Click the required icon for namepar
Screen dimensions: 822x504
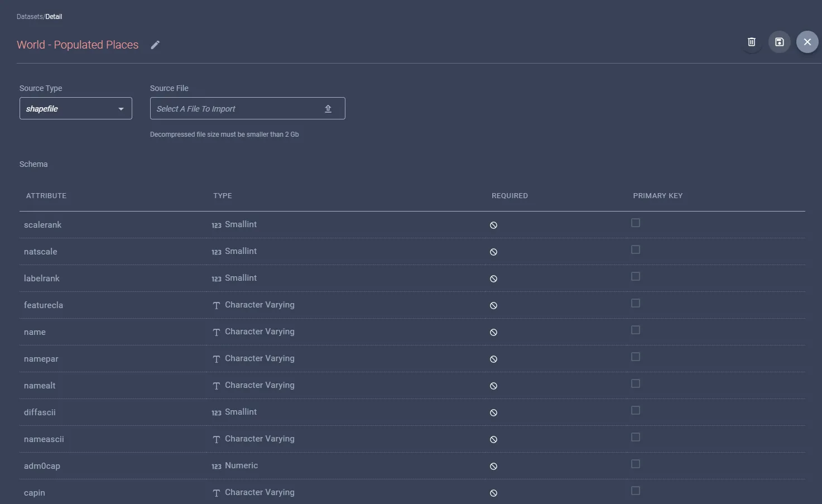(x=493, y=359)
